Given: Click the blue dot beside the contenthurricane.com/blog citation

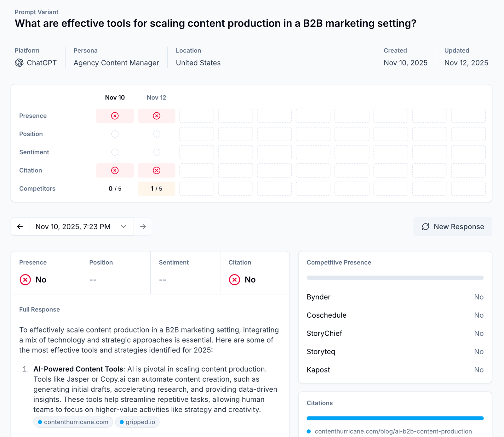Looking at the screenshot, I should click(x=309, y=431).
